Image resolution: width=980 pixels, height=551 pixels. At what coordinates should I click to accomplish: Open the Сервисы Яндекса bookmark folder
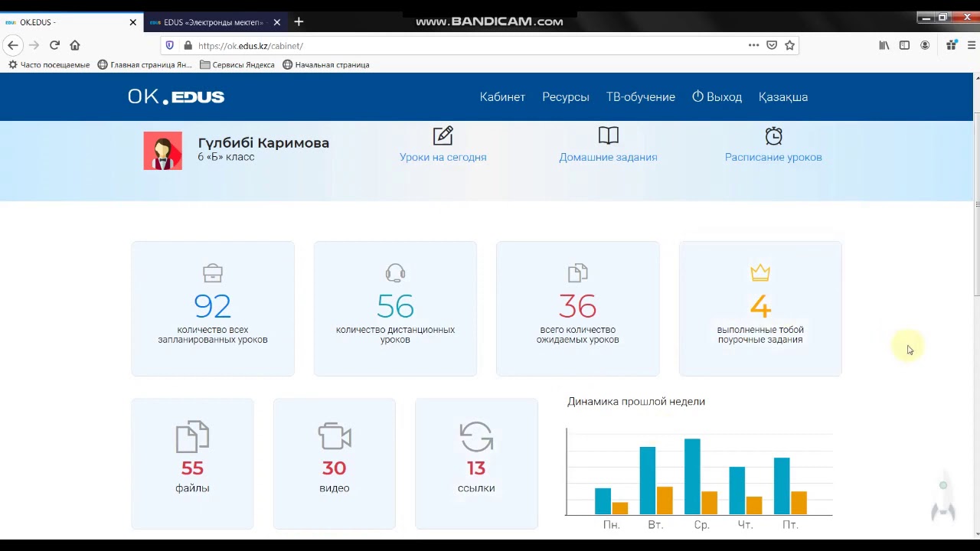237,65
